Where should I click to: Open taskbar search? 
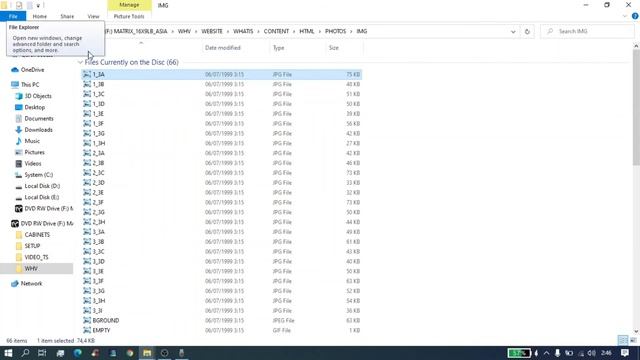tap(25, 353)
